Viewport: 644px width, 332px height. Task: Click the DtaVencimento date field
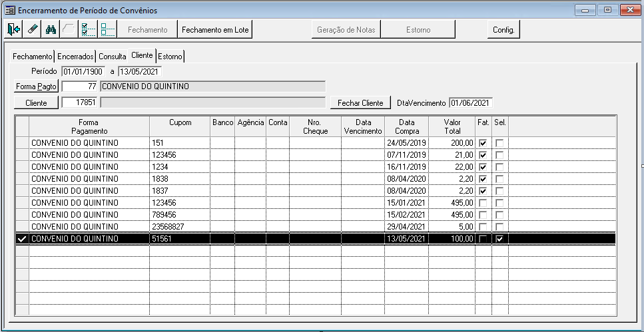(471, 102)
